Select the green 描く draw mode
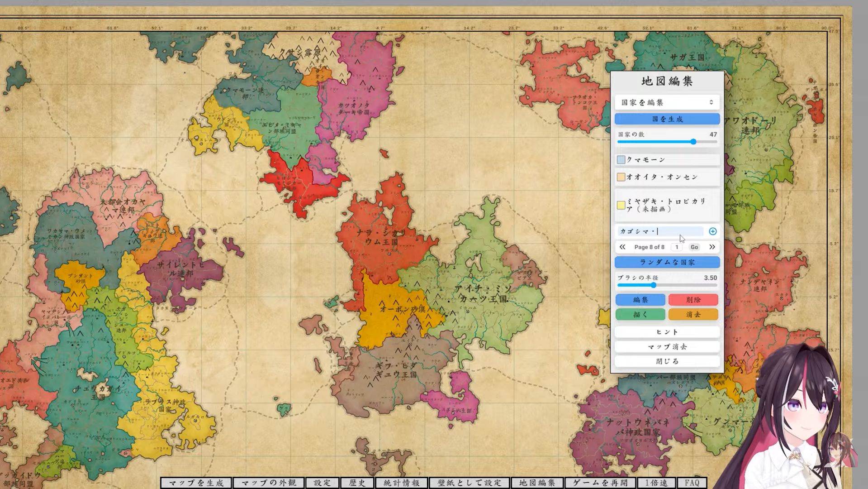 640,314
